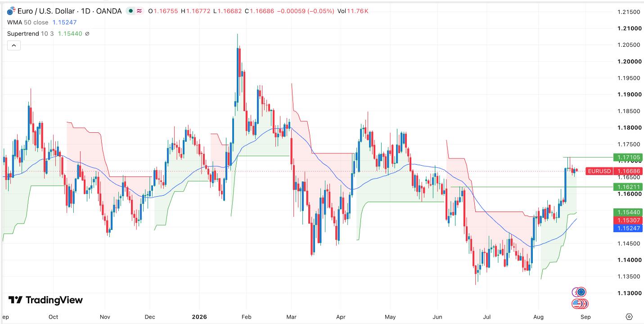Click the blue 1.15247 WMA price tag

[x=628, y=229]
